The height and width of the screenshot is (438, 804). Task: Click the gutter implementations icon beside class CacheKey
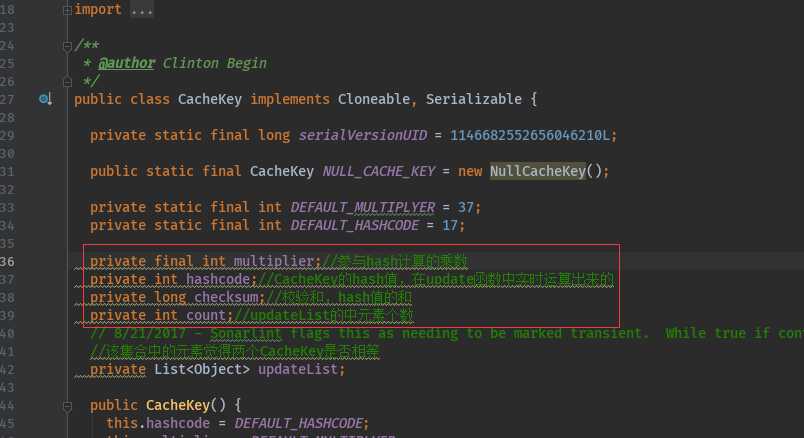coord(45,99)
